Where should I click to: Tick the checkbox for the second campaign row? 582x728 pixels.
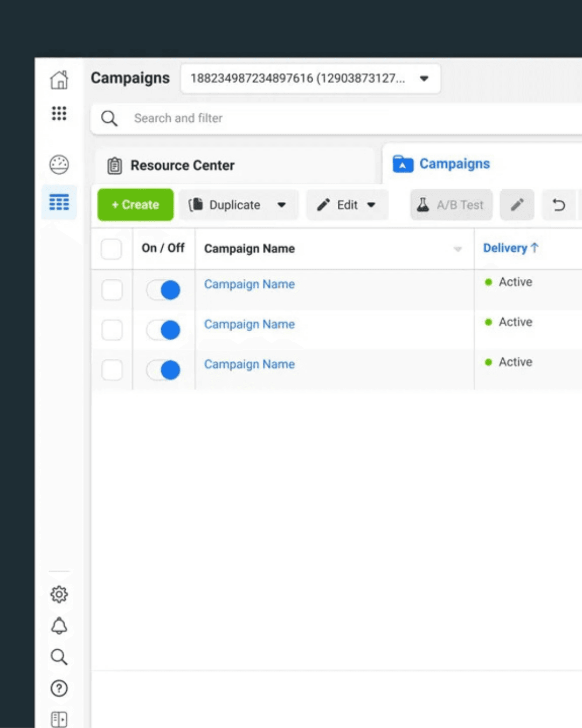112,329
